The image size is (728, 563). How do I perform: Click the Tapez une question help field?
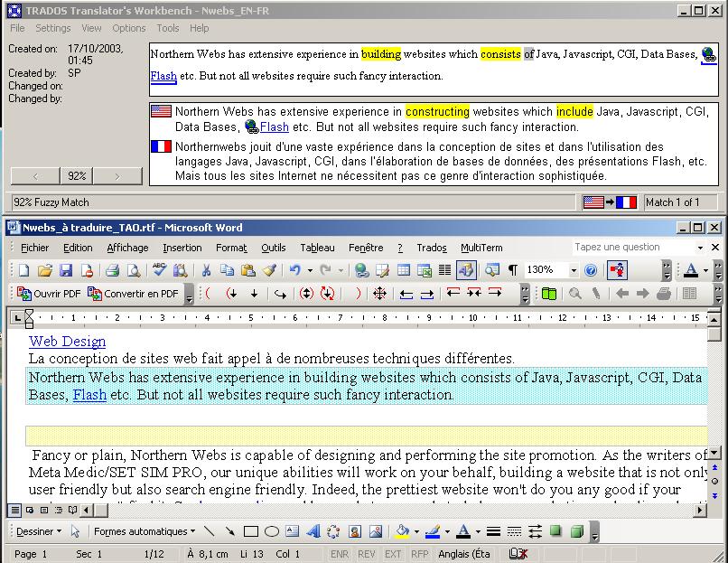point(632,248)
